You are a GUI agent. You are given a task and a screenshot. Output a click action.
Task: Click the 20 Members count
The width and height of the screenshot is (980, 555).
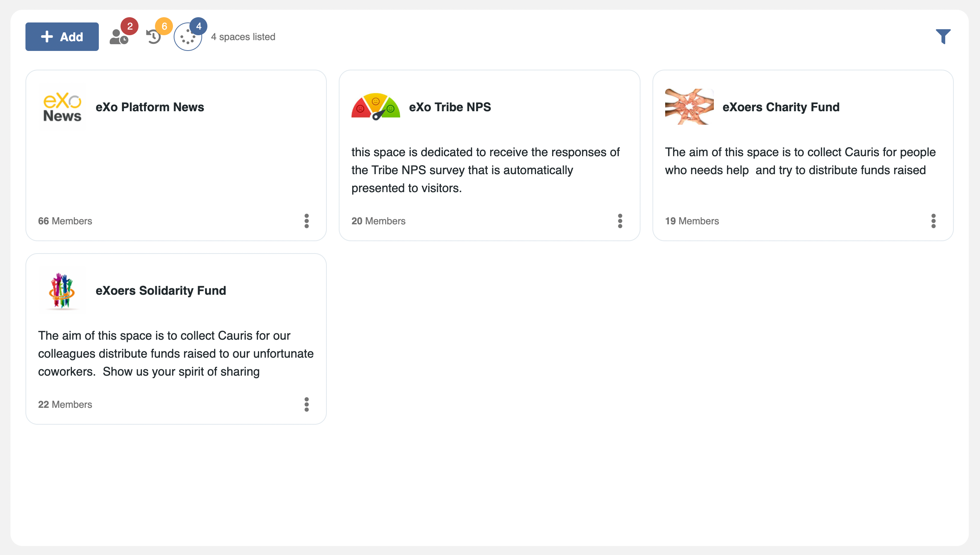tap(378, 221)
